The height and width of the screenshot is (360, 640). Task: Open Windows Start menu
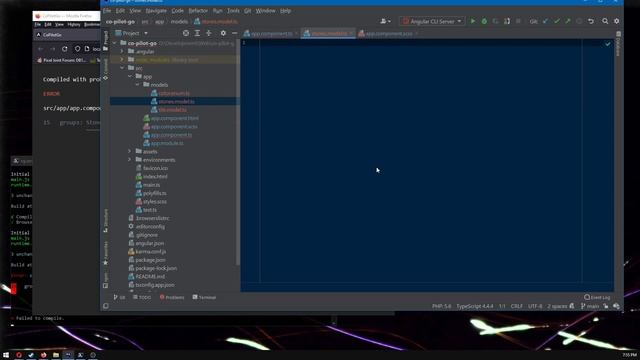click(x=6, y=355)
